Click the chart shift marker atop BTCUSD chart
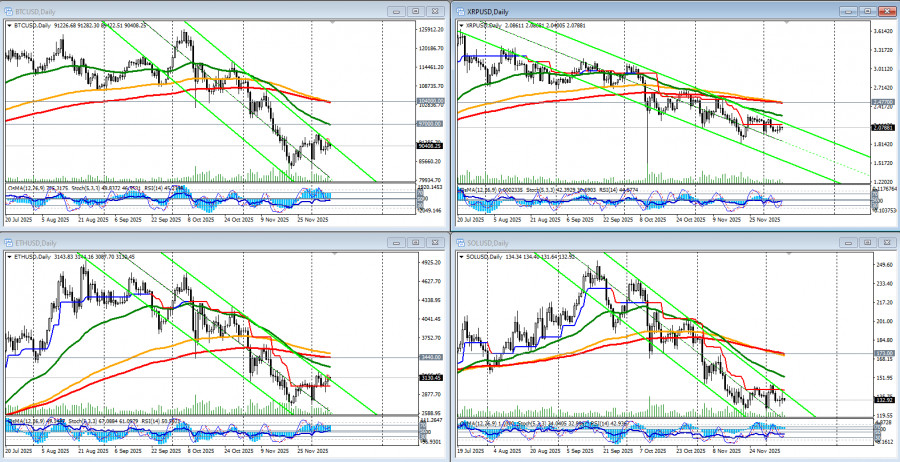Viewport: 900px width, 462px height. tap(332, 23)
